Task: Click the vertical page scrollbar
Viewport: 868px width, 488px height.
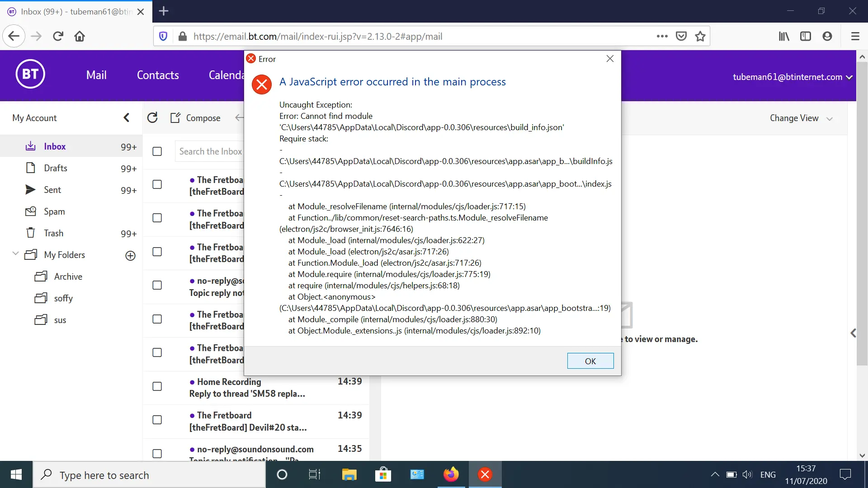Action: click(862, 212)
